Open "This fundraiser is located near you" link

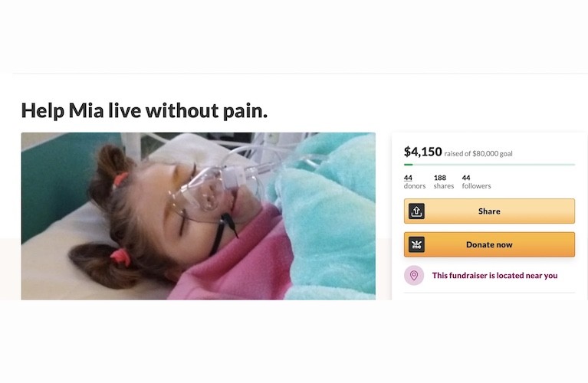494,276
